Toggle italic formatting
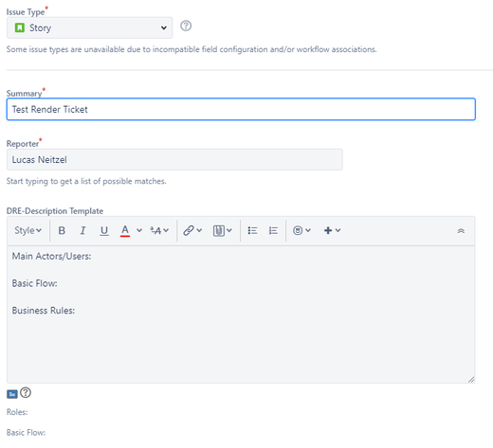Viewport: 493px width, 448px height. (x=82, y=230)
